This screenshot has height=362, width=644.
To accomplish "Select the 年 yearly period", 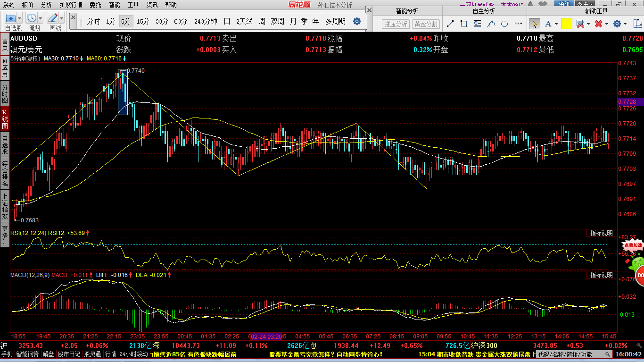I will 315,21.
